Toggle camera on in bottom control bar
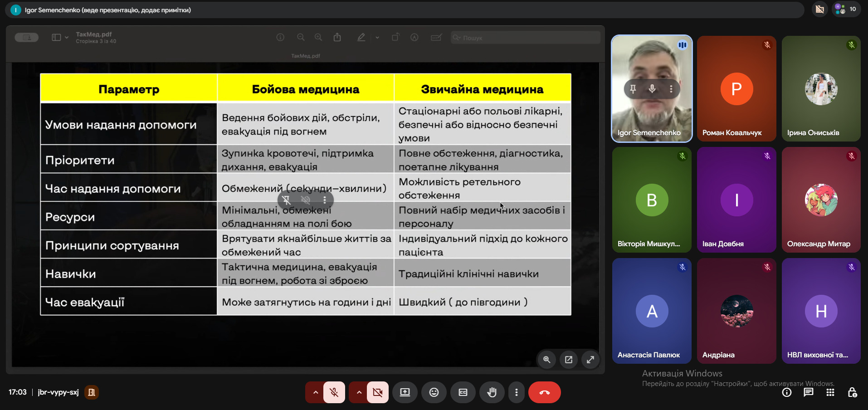 click(377, 392)
